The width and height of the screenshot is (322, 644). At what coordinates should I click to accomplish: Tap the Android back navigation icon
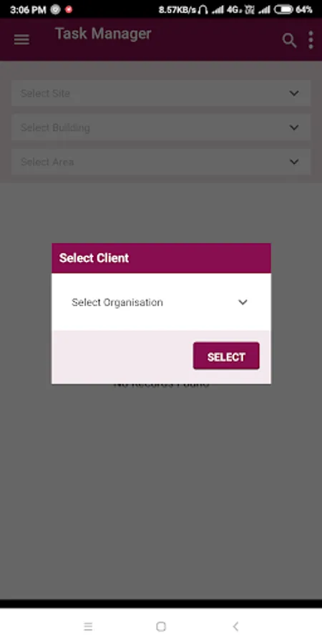pyautogui.click(x=235, y=626)
